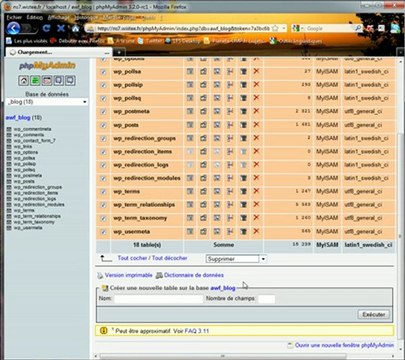Drop wp_usermeta table with red X

(x=256, y=231)
